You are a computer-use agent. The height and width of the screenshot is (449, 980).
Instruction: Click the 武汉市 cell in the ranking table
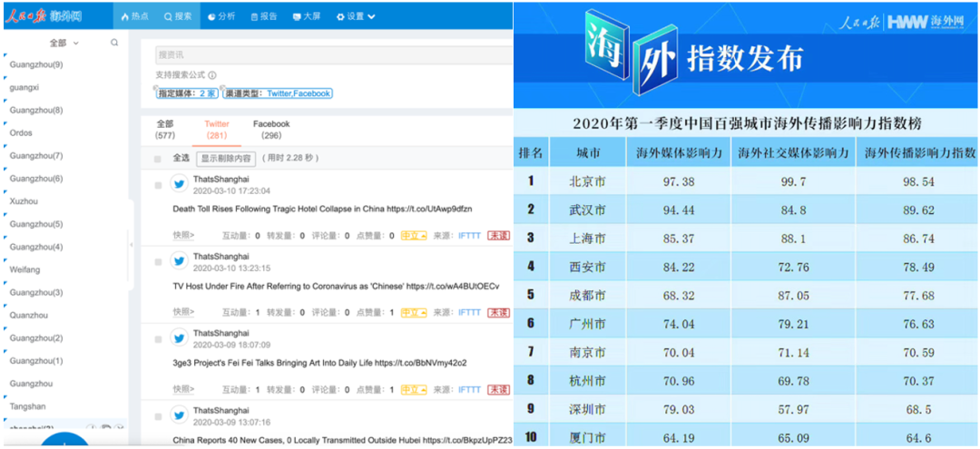click(x=587, y=210)
